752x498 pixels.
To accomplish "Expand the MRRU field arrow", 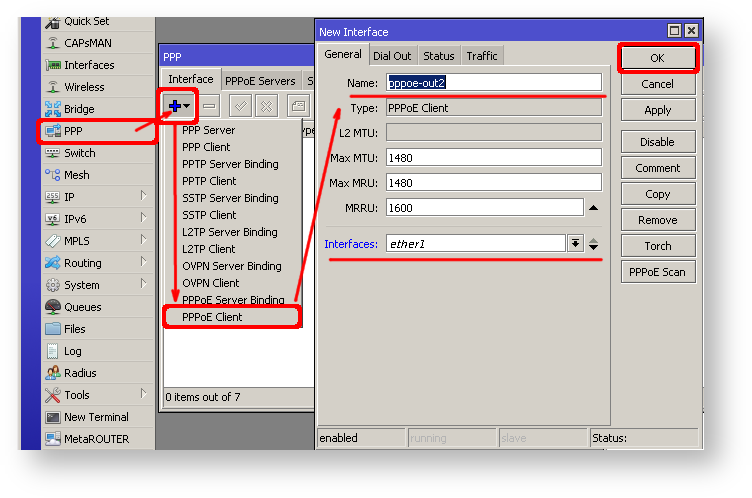I will [x=593, y=208].
